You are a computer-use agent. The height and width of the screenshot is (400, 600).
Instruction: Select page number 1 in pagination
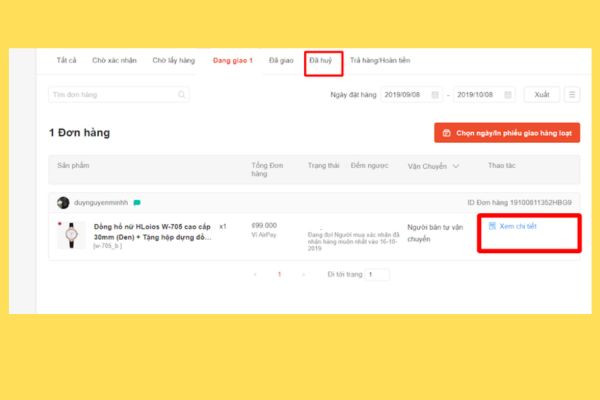[279, 274]
